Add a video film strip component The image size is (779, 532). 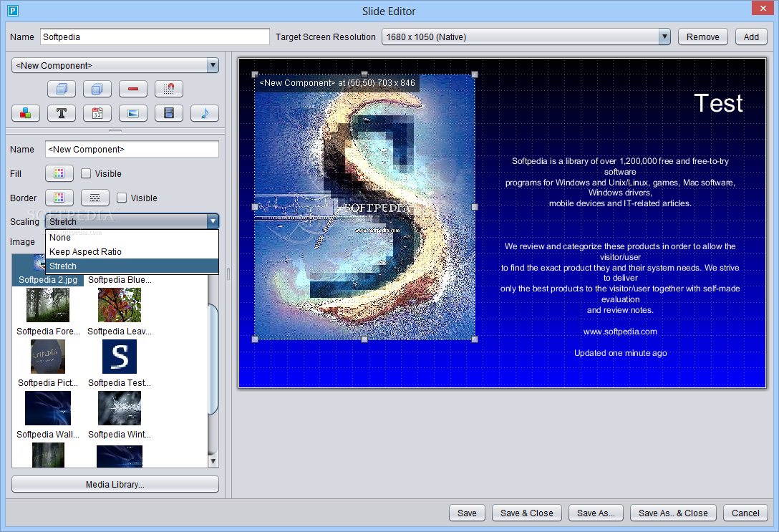point(169,113)
